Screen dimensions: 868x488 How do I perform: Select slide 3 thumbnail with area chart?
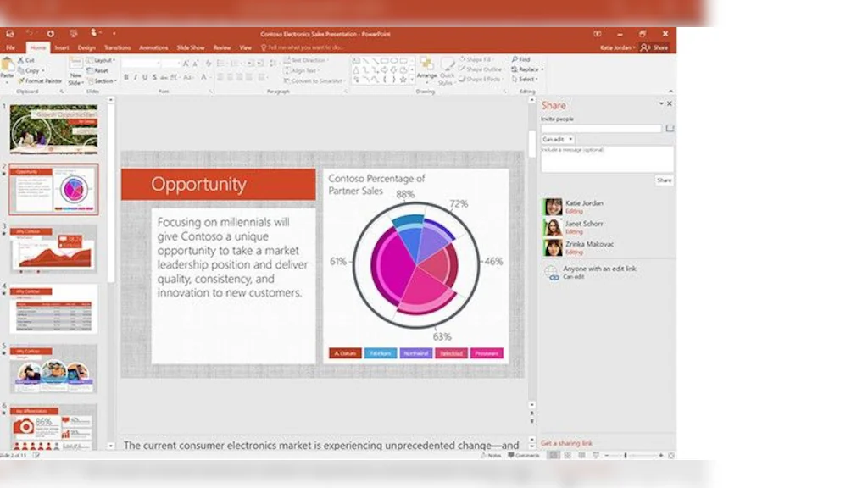coord(53,249)
